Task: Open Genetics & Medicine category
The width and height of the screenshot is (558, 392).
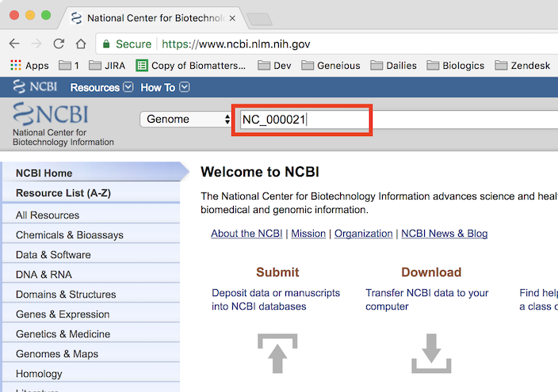Action: pos(91,334)
